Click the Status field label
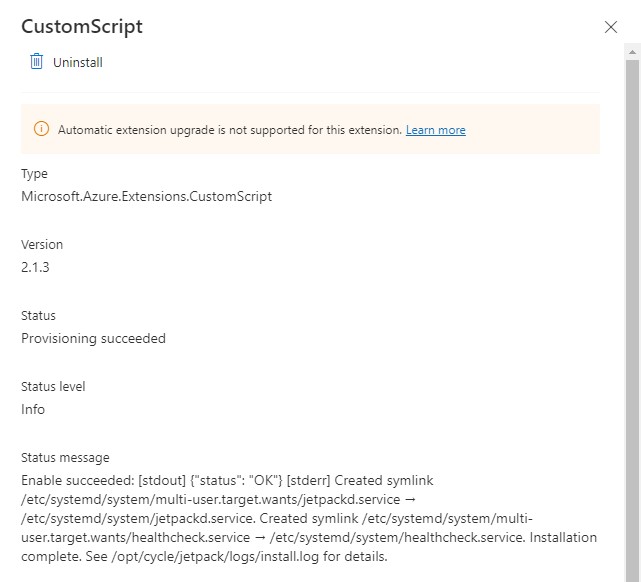641x582 pixels. pyautogui.click(x=39, y=316)
